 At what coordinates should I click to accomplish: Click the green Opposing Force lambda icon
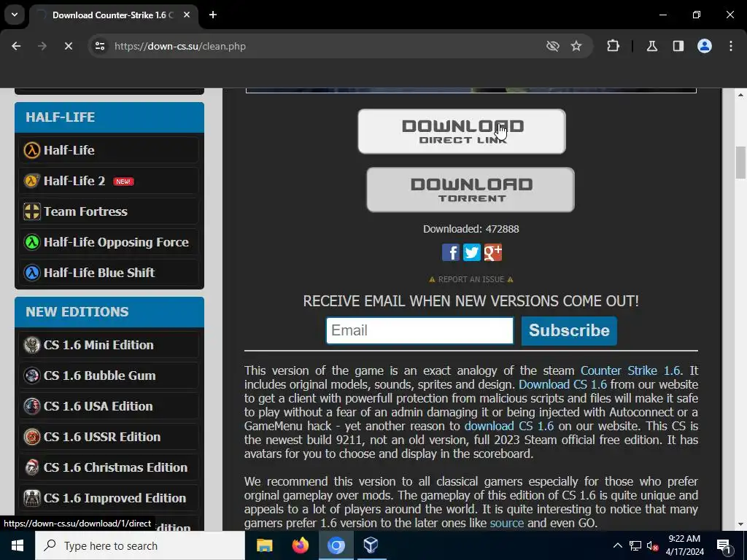(32, 242)
